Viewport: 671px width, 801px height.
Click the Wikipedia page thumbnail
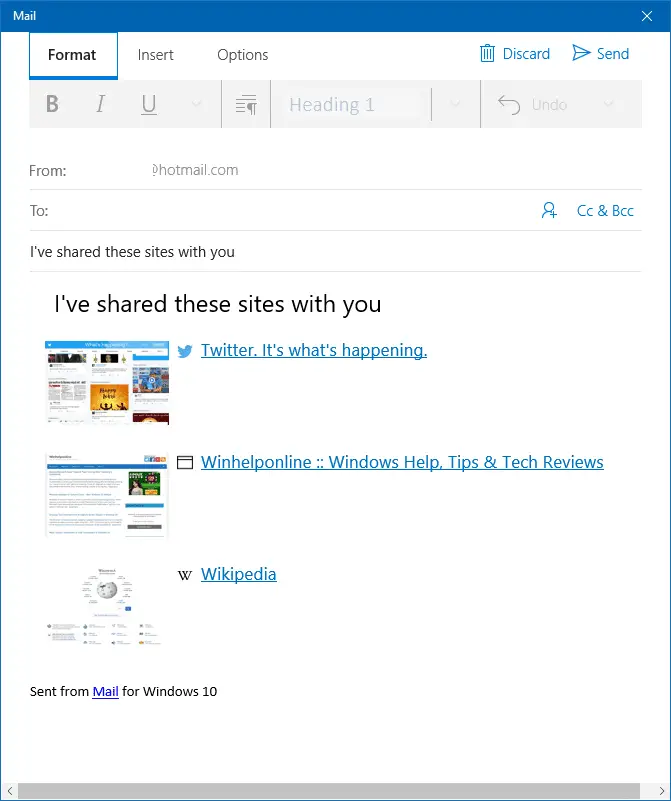pos(107,606)
